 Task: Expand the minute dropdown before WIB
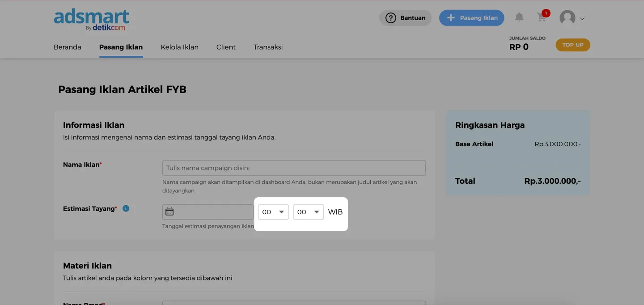pos(308,212)
